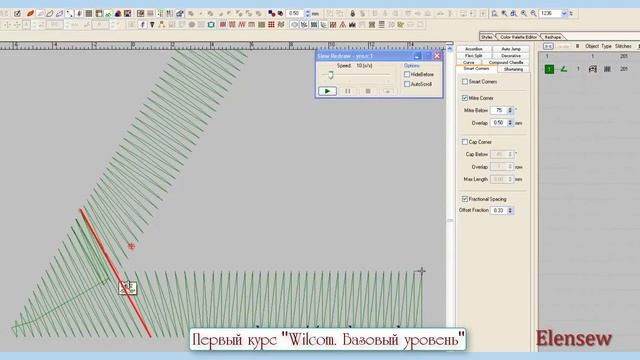Check HideBefore in Slow Redraw dialog
640x360 pixels.
[407, 74]
